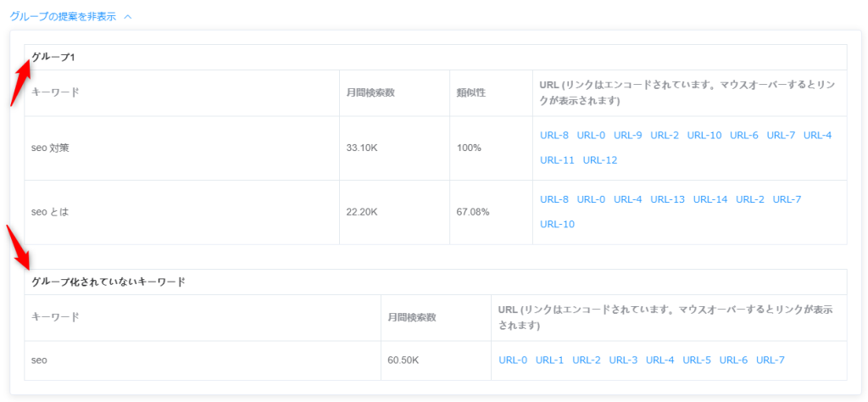Open URL-10 in the seo とは row

557,224
